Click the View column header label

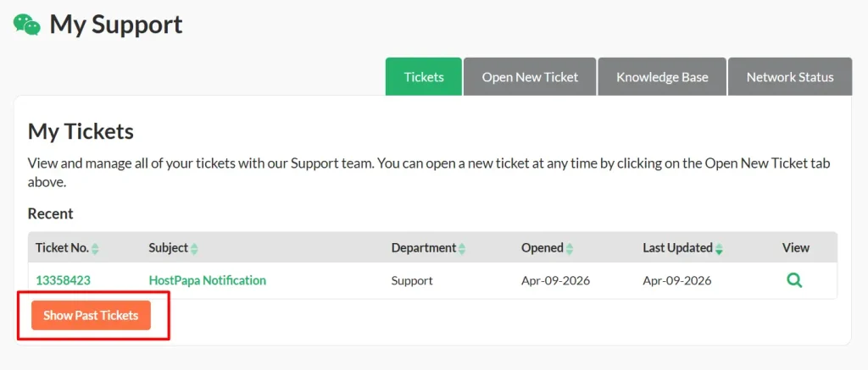click(796, 248)
